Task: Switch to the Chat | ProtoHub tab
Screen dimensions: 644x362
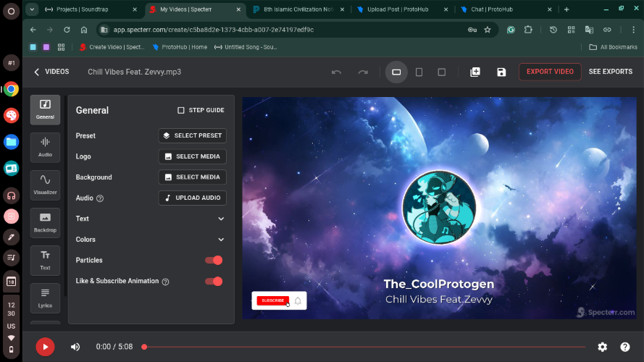Action: 501,9
